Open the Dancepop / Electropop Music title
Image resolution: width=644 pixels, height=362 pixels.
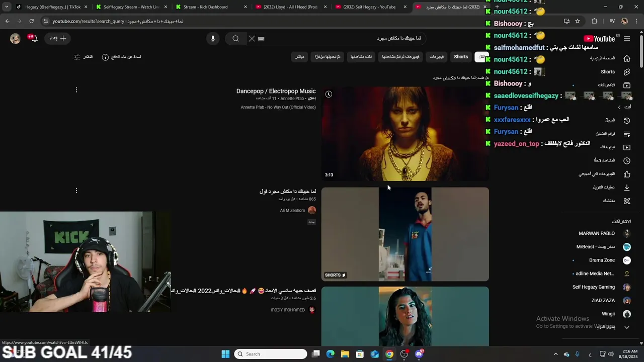[276, 91]
